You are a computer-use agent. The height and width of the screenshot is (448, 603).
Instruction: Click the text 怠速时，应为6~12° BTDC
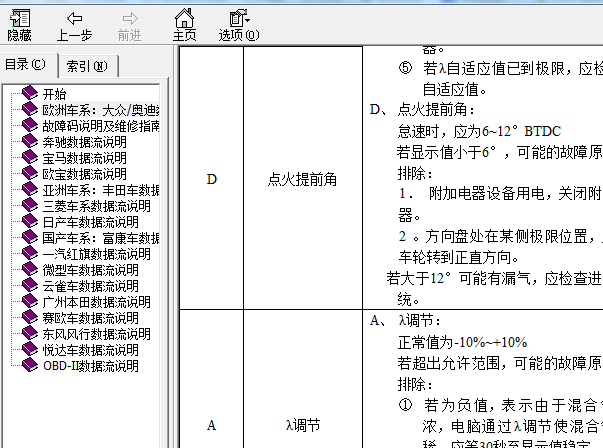[479, 132]
